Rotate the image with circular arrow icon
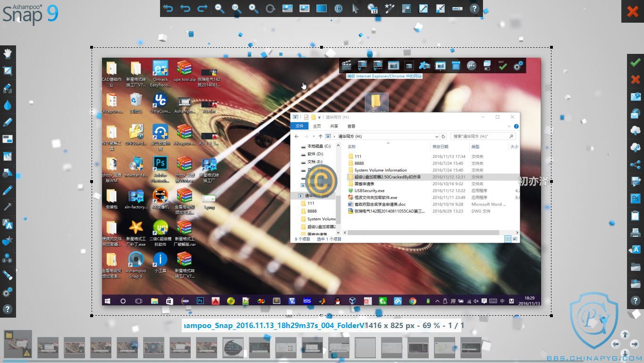Image resolution: width=644 pixels, height=363 pixels. (271, 8)
